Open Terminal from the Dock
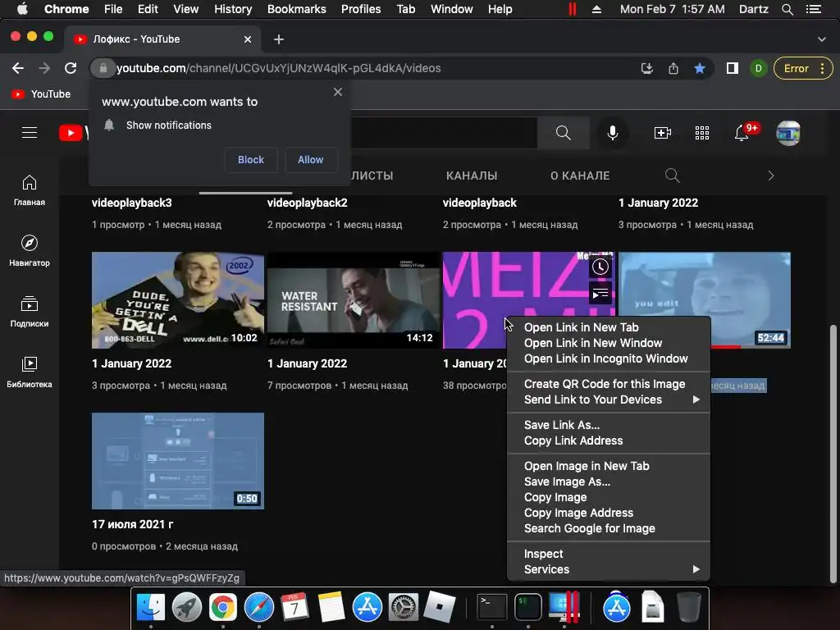Image resolution: width=840 pixels, height=630 pixels. [492, 607]
